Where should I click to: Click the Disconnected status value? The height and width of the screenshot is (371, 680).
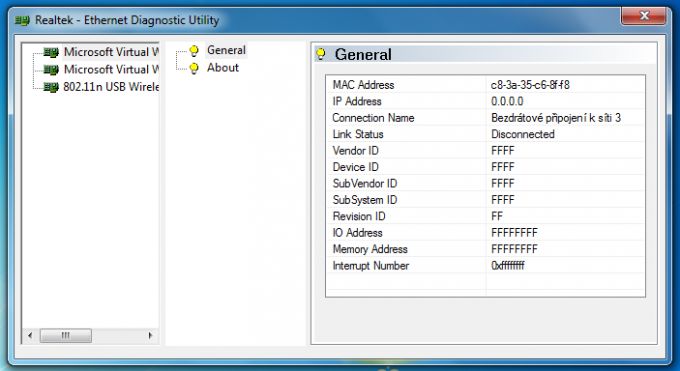point(523,135)
